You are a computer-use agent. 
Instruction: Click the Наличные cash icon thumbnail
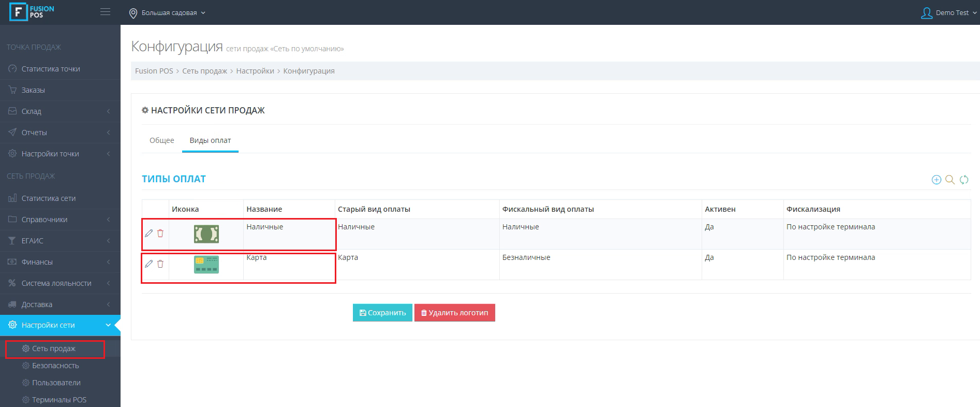pos(206,234)
